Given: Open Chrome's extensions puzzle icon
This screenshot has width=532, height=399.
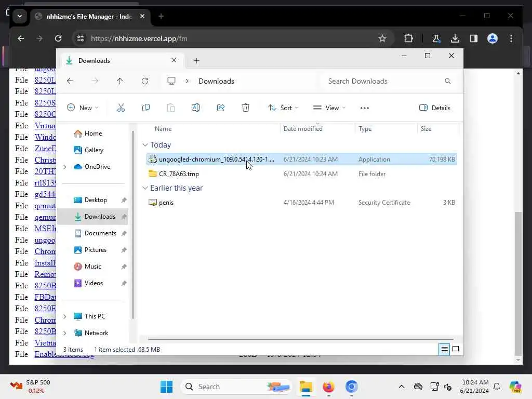Looking at the screenshot, I should click(x=408, y=38).
